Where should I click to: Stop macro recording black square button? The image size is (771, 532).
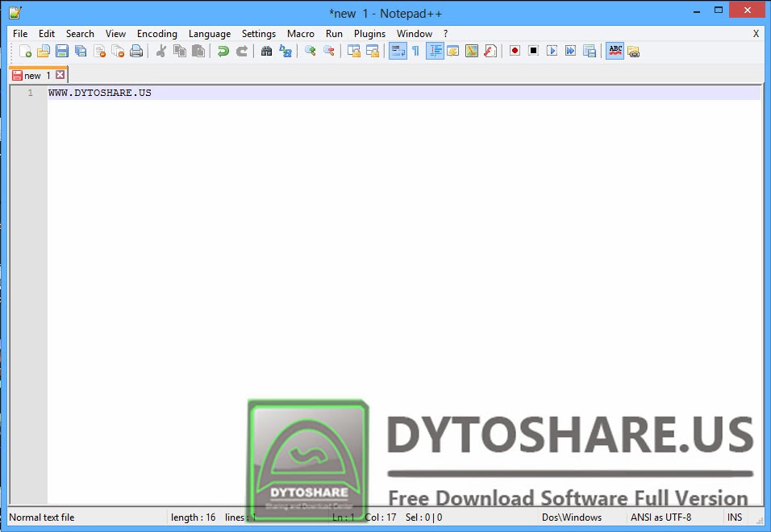click(x=534, y=51)
